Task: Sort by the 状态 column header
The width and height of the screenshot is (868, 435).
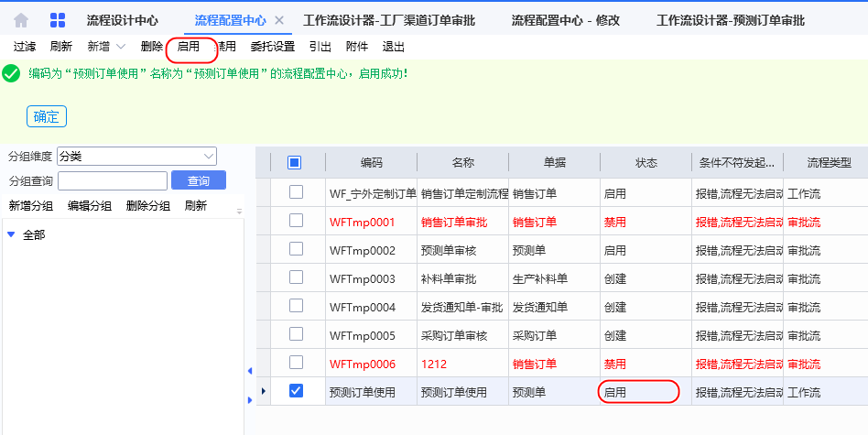Action: coord(646,163)
